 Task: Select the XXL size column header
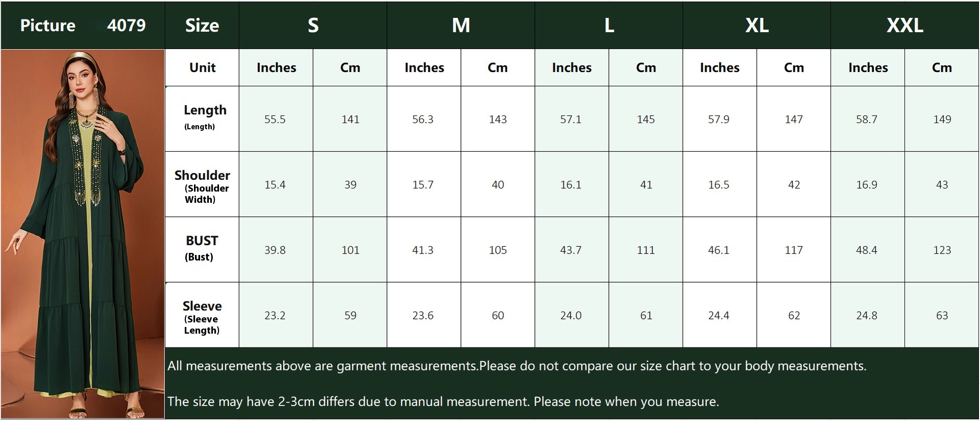point(904,25)
